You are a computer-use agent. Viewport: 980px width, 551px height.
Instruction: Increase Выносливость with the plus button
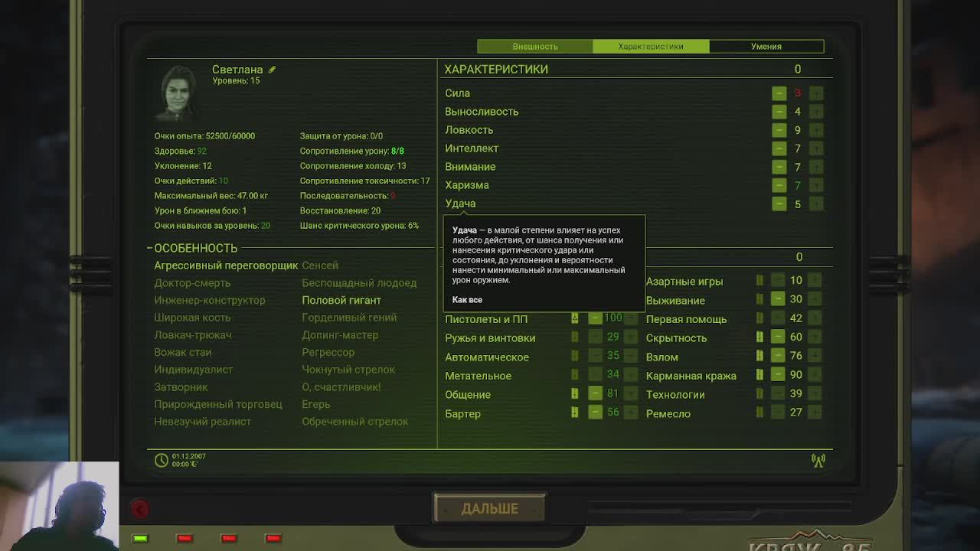(815, 111)
